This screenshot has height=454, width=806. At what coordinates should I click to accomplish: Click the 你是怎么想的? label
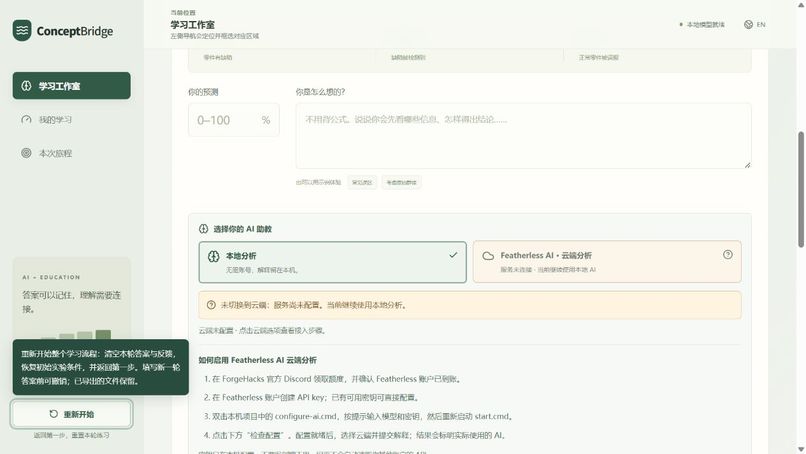point(320,92)
